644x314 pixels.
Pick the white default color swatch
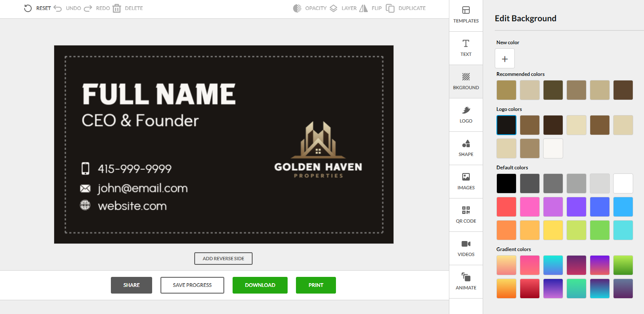click(x=623, y=183)
